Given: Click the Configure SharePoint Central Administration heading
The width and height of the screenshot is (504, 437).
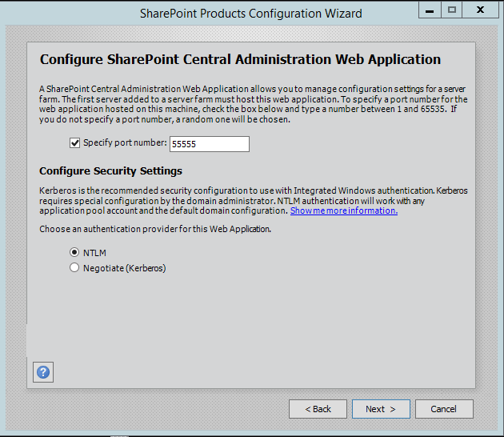Looking at the screenshot, I should coord(240,59).
